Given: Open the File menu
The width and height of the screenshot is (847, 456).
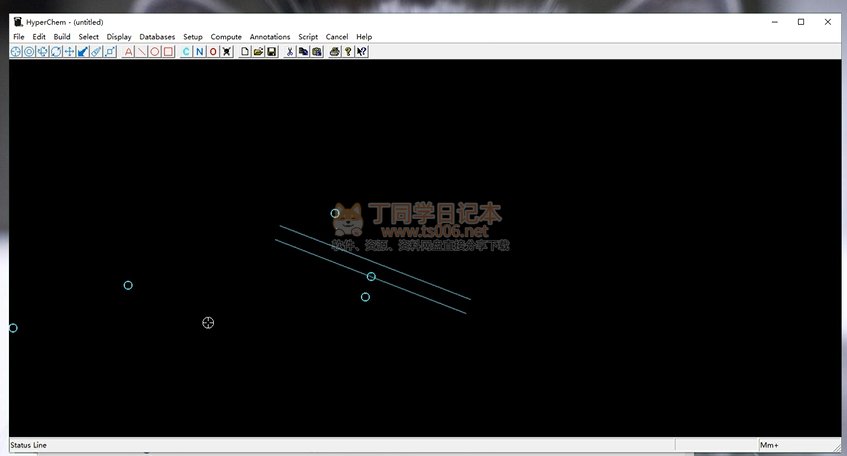Looking at the screenshot, I should pyautogui.click(x=19, y=37).
